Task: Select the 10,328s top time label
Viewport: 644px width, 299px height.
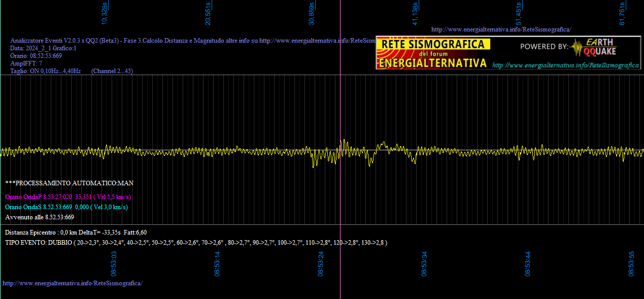Action: pos(105,13)
